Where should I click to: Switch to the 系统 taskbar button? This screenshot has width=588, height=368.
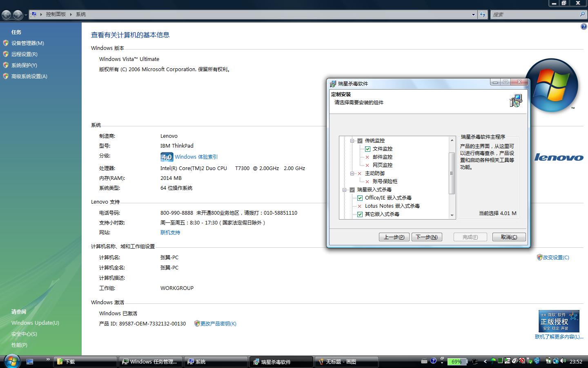click(x=216, y=361)
